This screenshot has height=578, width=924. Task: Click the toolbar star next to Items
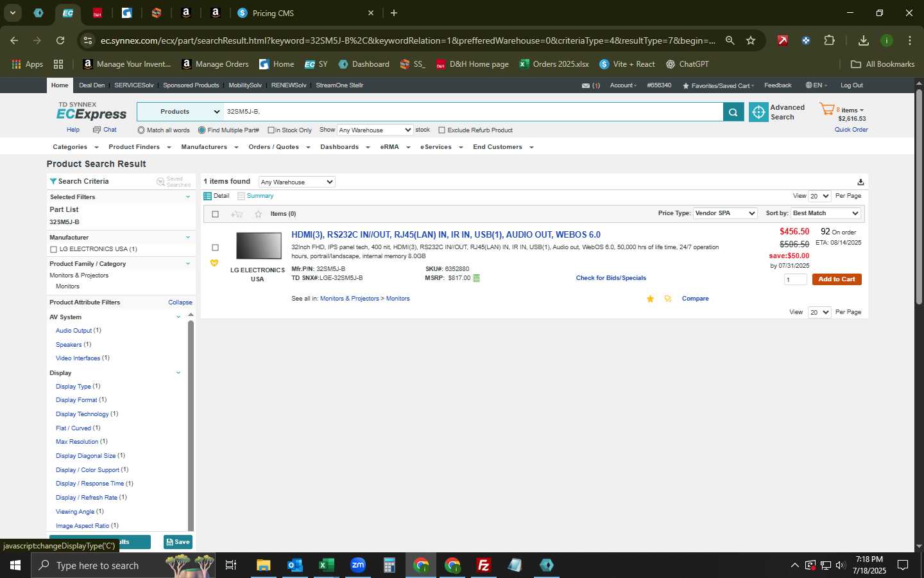point(258,214)
